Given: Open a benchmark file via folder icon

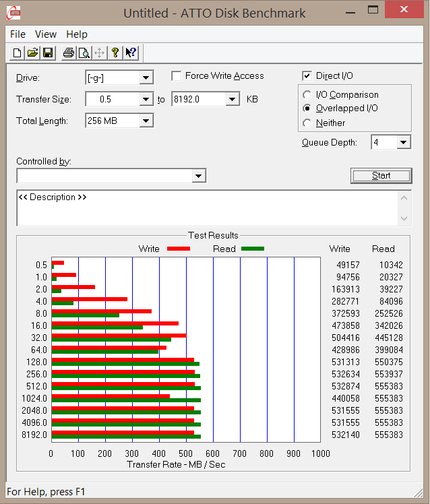Looking at the screenshot, I should [x=32, y=53].
